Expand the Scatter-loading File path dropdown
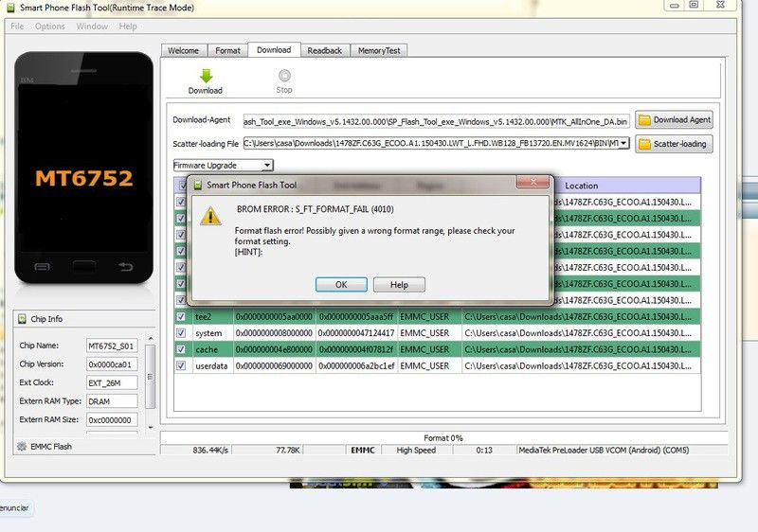Viewport: 758px width, 532px height. (x=623, y=143)
